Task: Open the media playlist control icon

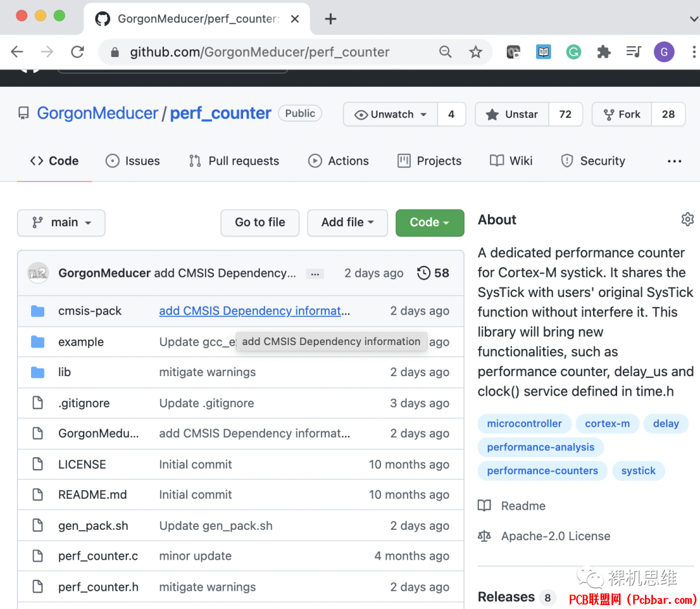Action: (x=633, y=52)
